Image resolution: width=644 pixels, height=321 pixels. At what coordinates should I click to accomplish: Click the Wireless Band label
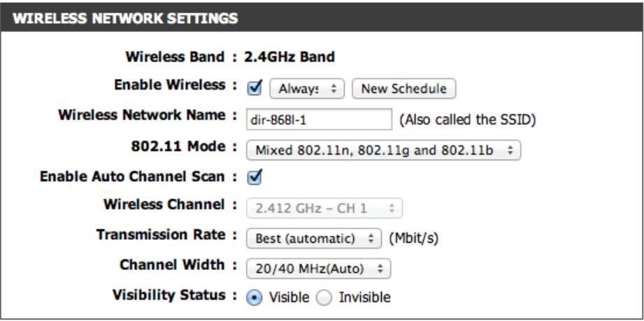coord(176,57)
